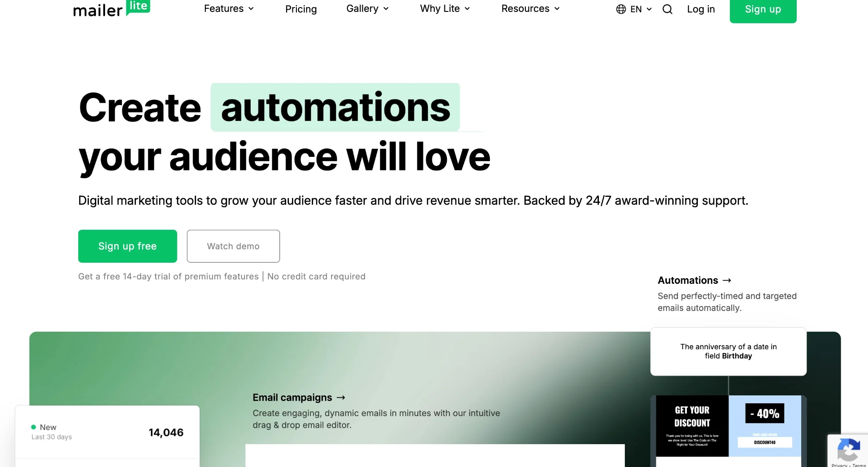Click the MailerLite logo
Screen dimensions: 868x467
111,9
